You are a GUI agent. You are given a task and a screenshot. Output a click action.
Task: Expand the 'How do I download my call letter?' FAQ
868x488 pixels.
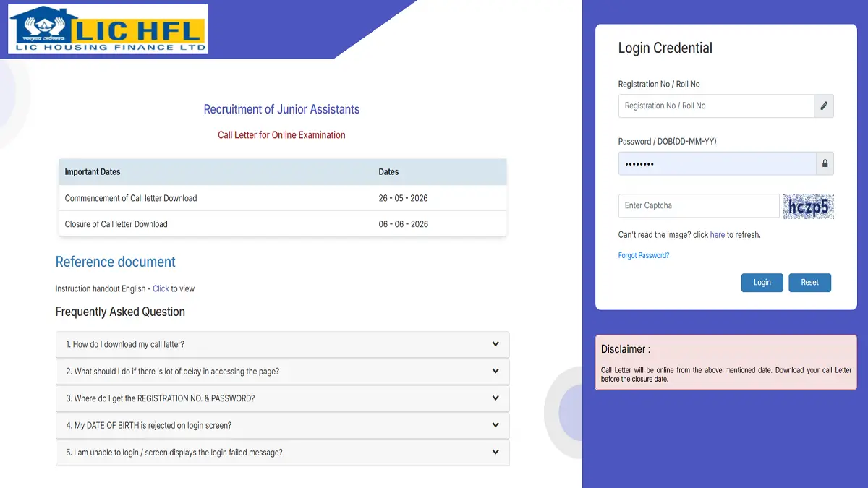282,344
